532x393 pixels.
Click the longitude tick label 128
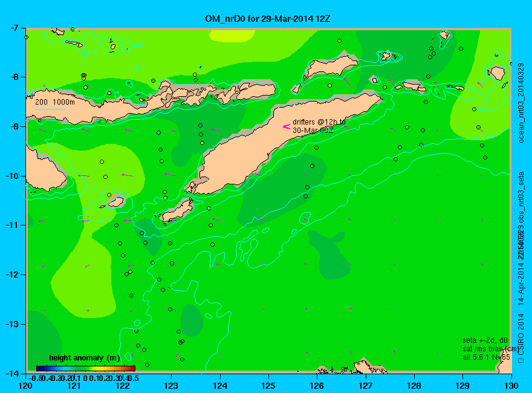coord(414,386)
